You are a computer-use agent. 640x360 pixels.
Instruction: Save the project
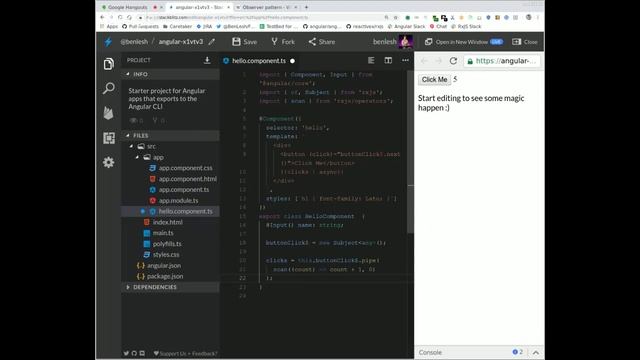[244, 42]
